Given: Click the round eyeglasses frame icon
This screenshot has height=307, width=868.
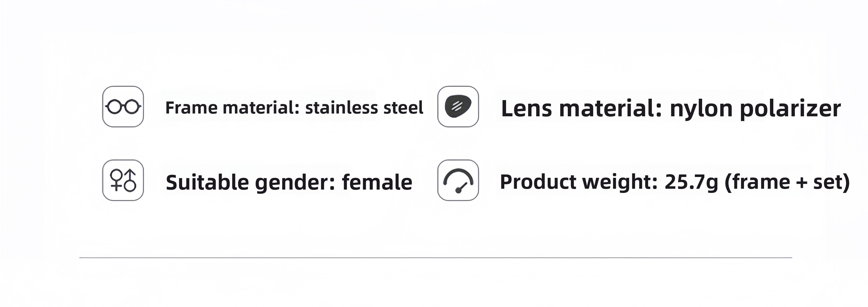Looking at the screenshot, I should [x=123, y=107].
